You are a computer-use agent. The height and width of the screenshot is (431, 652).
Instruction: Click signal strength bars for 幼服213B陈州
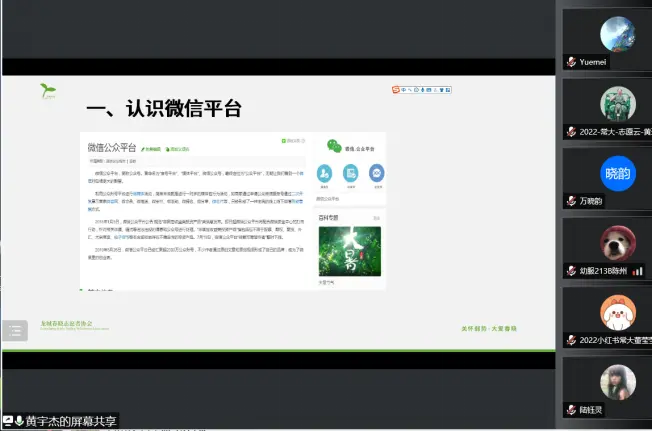(637, 271)
